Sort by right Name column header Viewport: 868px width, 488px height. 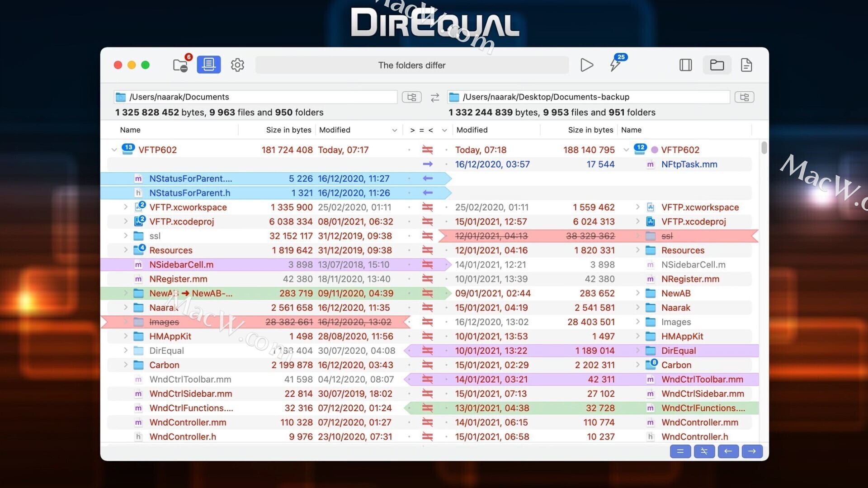pyautogui.click(x=631, y=130)
